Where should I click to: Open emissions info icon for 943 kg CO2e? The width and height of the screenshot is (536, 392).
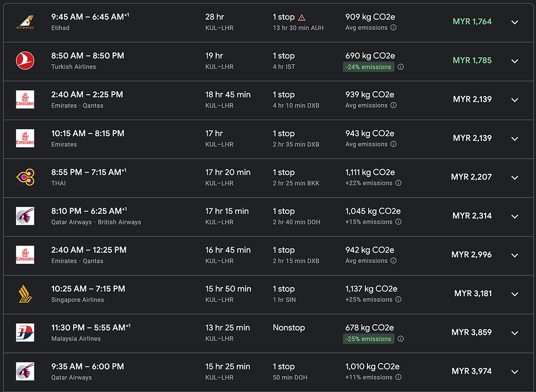click(x=393, y=144)
